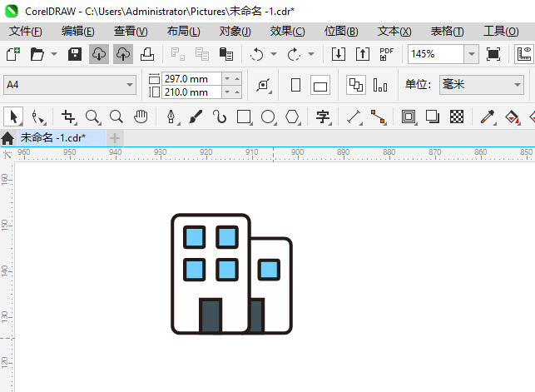Image resolution: width=535 pixels, height=392 pixels.
Task: Print the document
Action: [147, 54]
